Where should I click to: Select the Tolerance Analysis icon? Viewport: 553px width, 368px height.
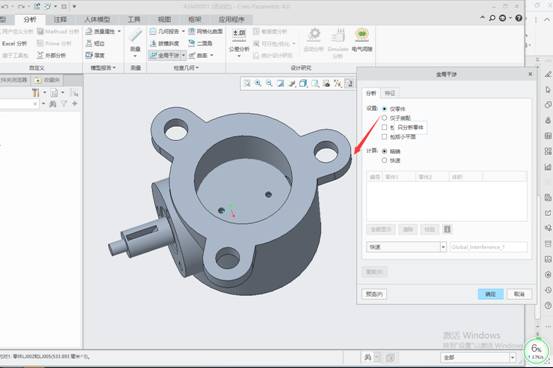coord(239,34)
